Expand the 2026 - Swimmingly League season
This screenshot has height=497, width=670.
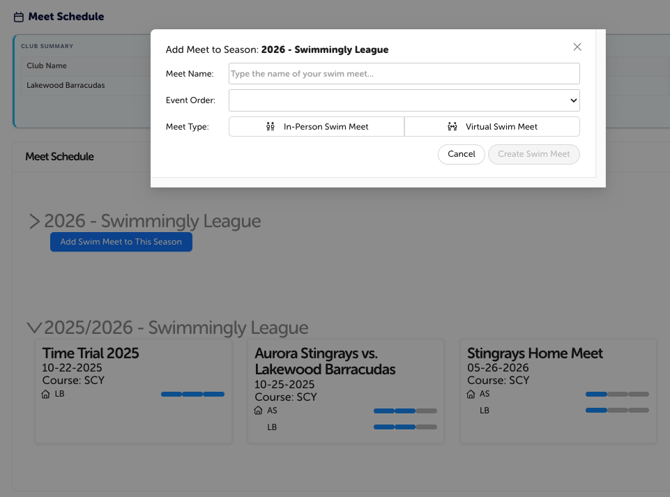coord(35,221)
